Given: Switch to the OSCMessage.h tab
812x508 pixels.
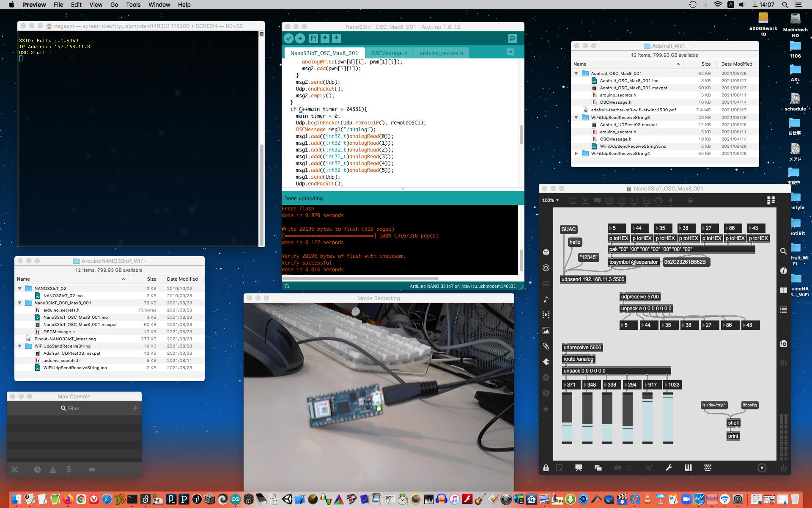Looking at the screenshot, I should 389,53.
